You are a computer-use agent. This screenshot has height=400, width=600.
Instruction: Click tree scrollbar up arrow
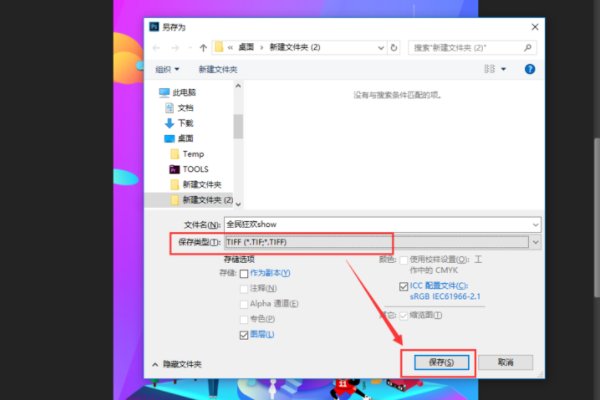pyautogui.click(x=238, y=86)
